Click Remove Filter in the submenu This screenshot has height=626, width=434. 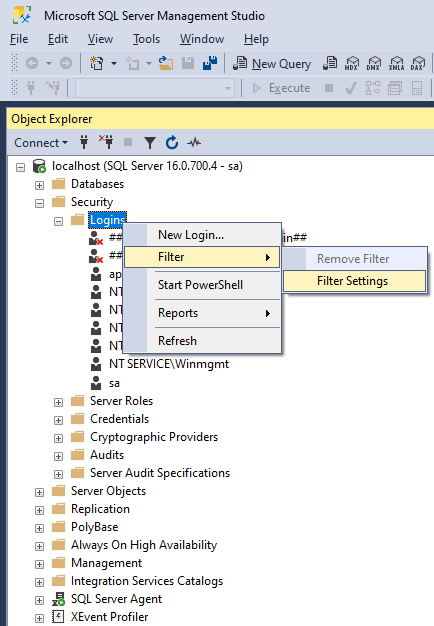[x=355, y=259]
